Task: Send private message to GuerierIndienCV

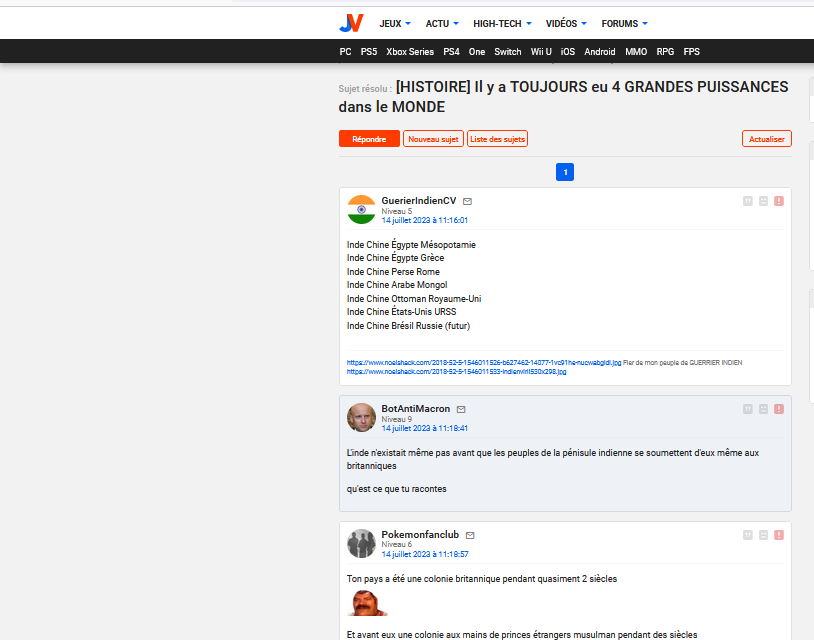Action: coord(467,201)
